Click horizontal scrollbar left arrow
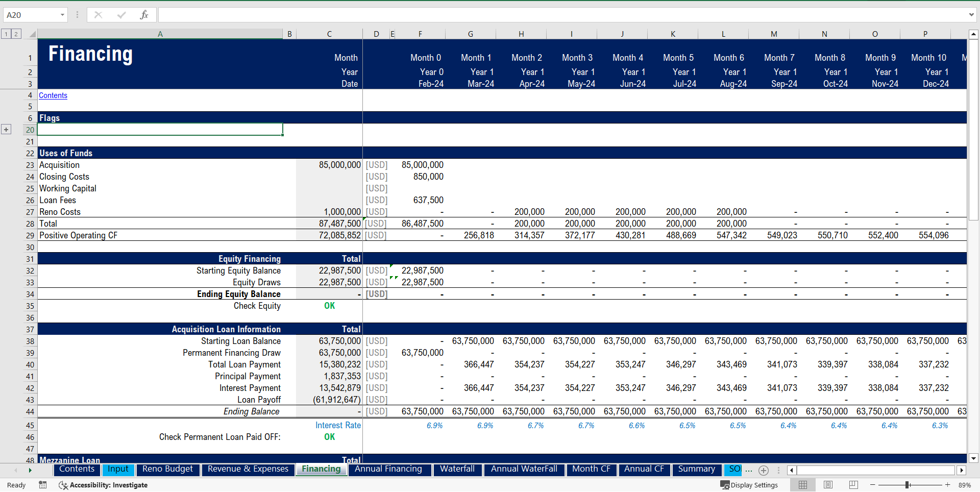Image resolution: width=980 pixels, height=492 pixels. (792, 470)
